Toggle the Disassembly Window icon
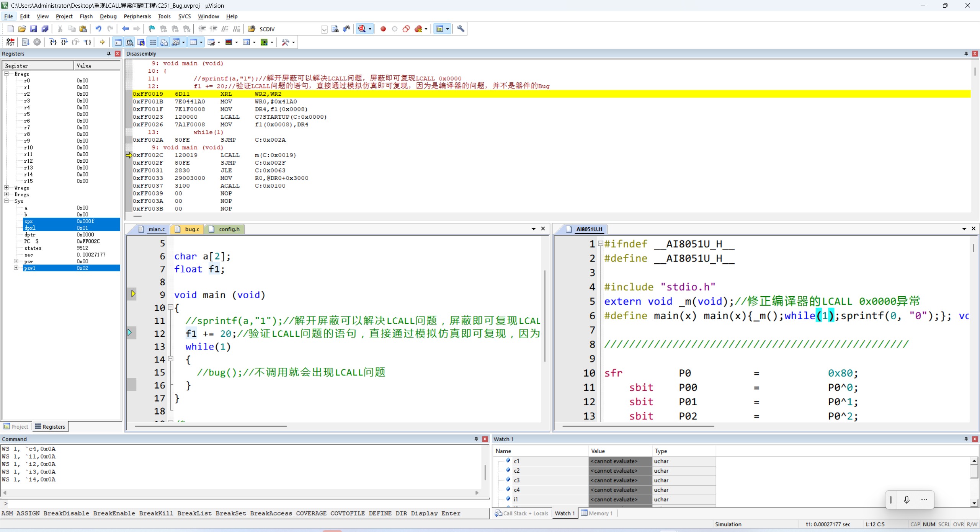The image size is (980, 532). click(x=130, y=42)
